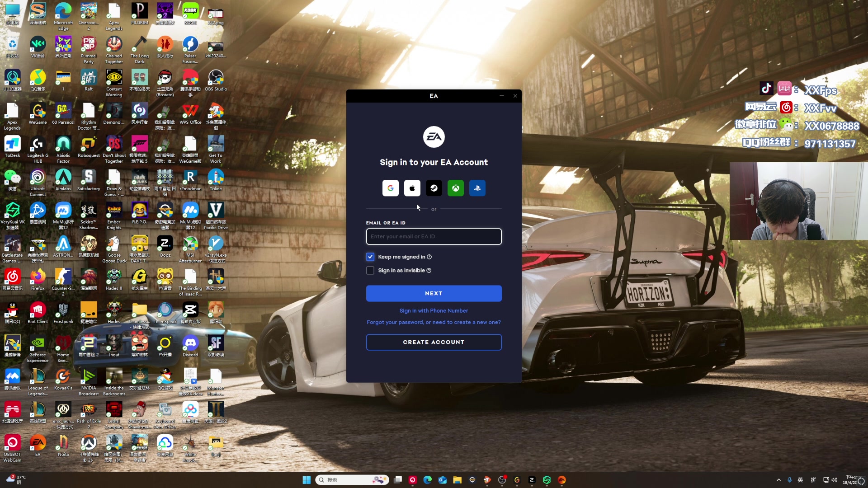Viewport: 868px width, 488px height.
Task: Select Logitech G HUB desktop icon
Action: (38, 150)
